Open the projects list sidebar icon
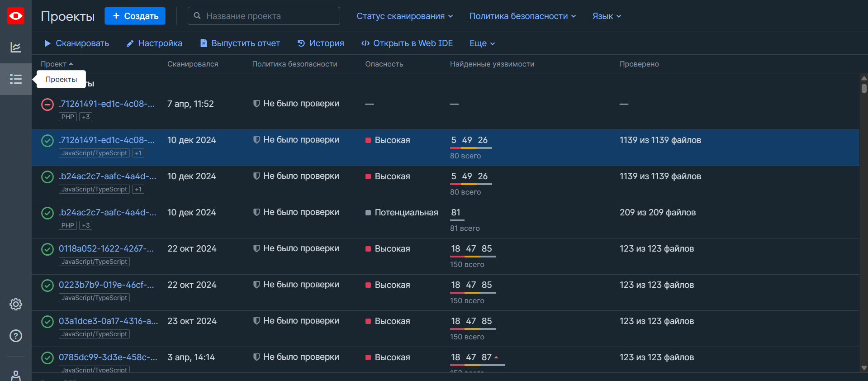This screenshot has height=381, width=868. pyautogui.click(x=15, y=79)
